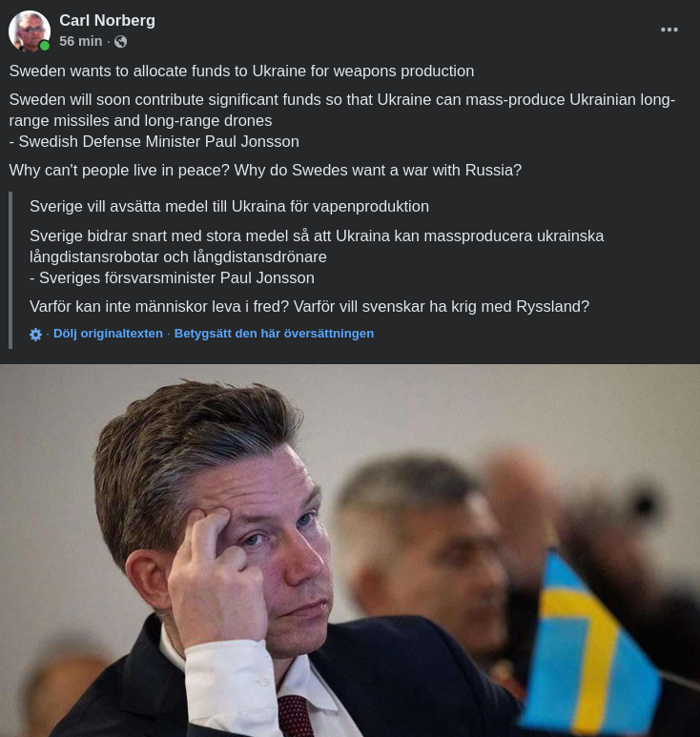Click the 'Sveriges försvarsminister Paul Jonsson' line

point(172,277)
